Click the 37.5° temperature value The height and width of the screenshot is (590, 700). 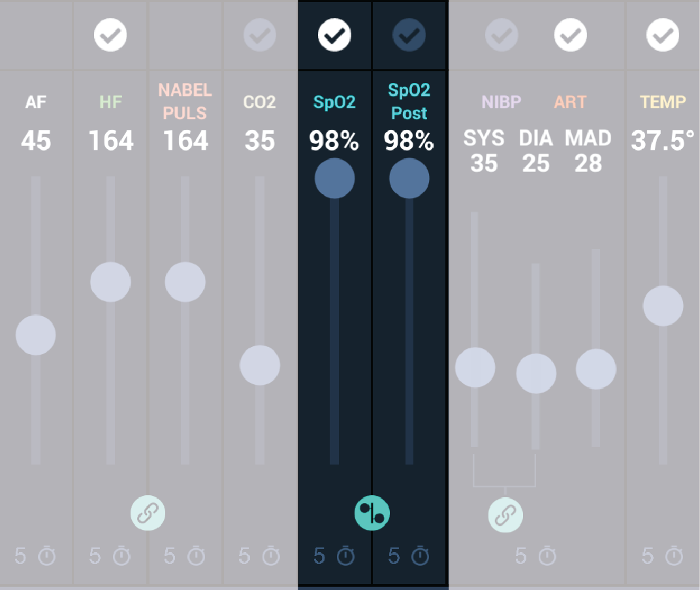[x=661, y=140]
